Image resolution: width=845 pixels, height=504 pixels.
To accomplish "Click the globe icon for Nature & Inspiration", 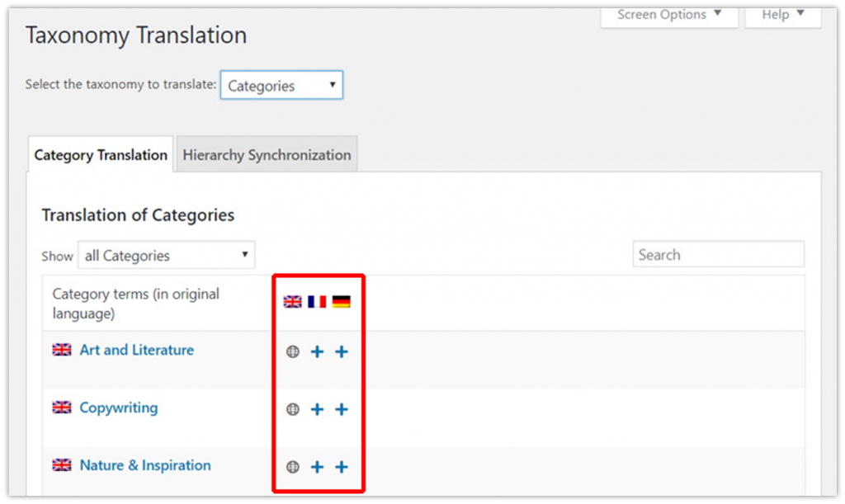I will click(x=292, y=467).
